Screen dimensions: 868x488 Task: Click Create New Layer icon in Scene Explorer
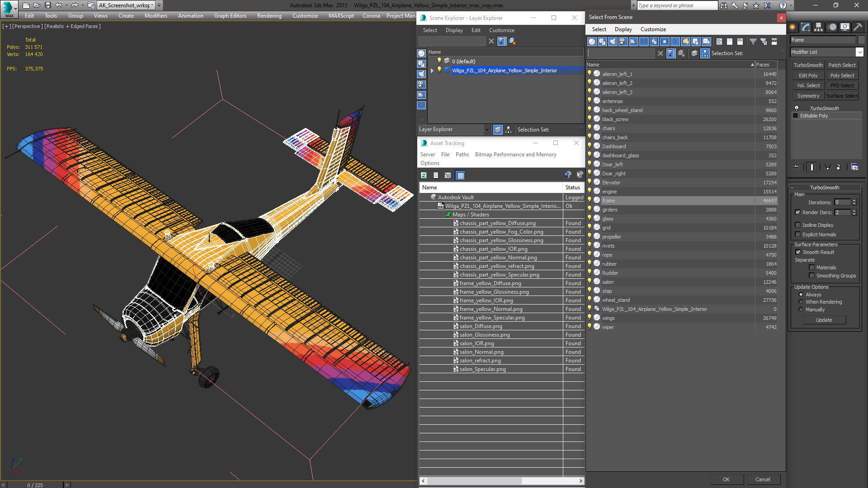(512, 41)
